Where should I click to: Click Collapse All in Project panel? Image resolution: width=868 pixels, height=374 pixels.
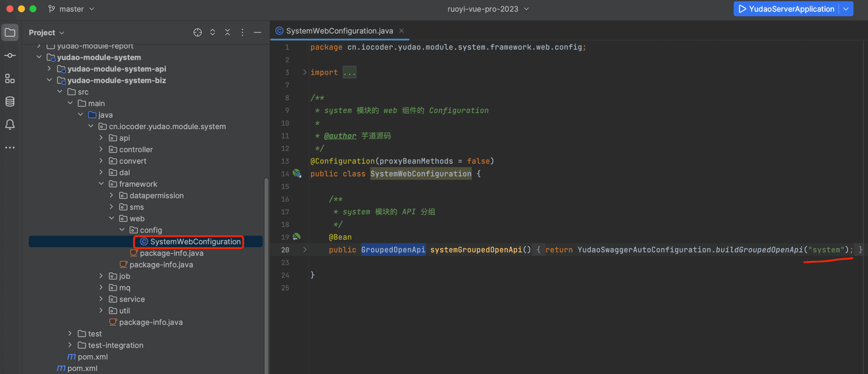click(x=228, y=32)
